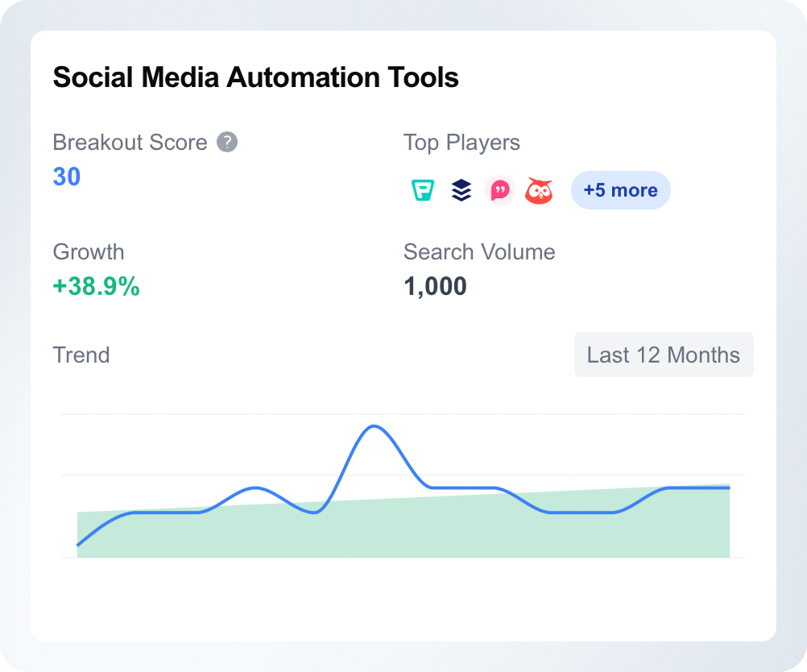
Task: Click the right end of the trend line
Action: pyautogui.click(x=729, y=487)
